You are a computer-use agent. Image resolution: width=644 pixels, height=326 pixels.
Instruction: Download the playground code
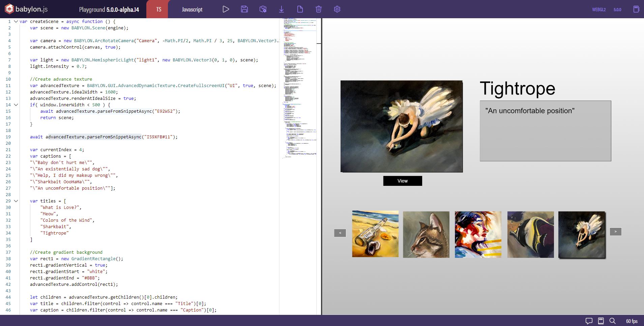(282, 9)
